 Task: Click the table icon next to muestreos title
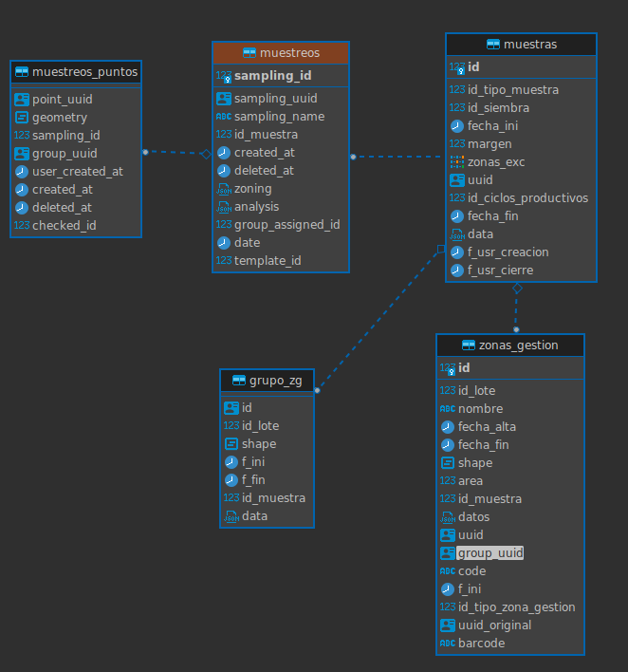click(x=249, y=53)
